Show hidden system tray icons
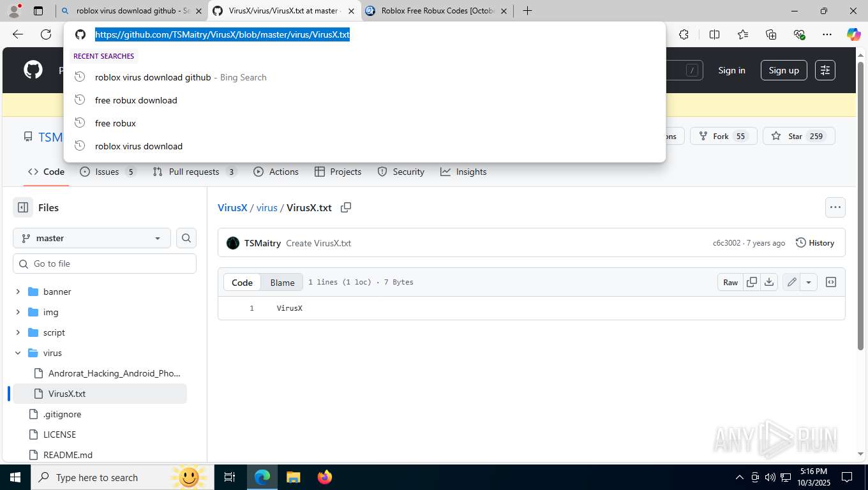The width and height of the screenshot is (868, 490). 740,477
